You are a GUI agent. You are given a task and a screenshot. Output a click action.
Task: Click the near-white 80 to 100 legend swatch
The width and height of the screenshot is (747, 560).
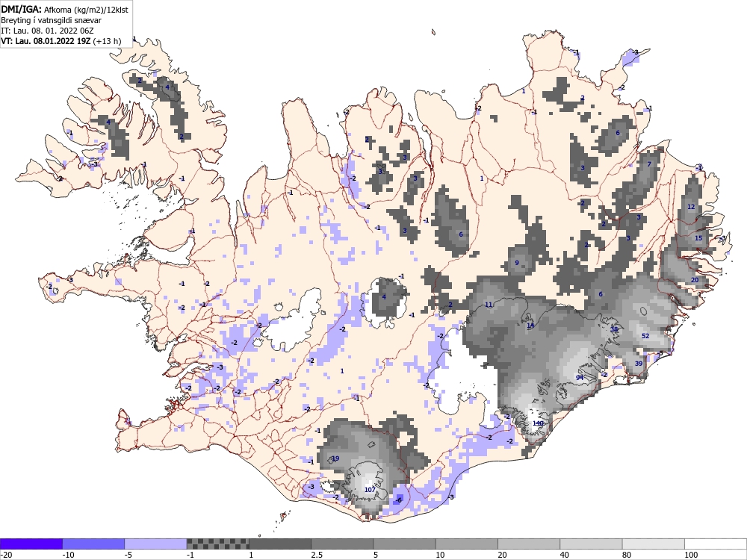(654, 544)
